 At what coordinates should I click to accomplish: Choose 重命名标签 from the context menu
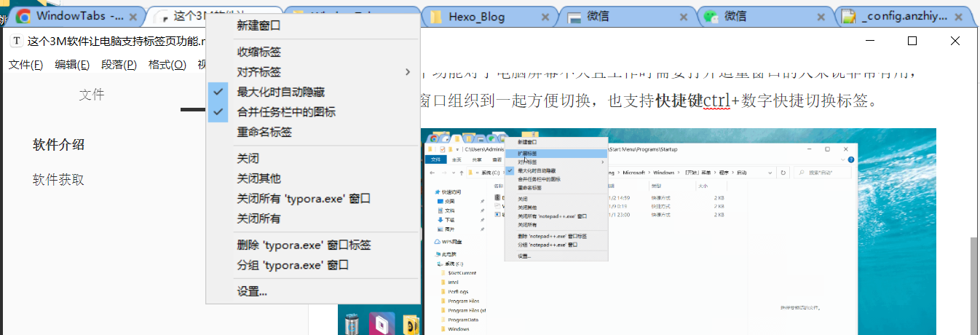pos(314,133)
